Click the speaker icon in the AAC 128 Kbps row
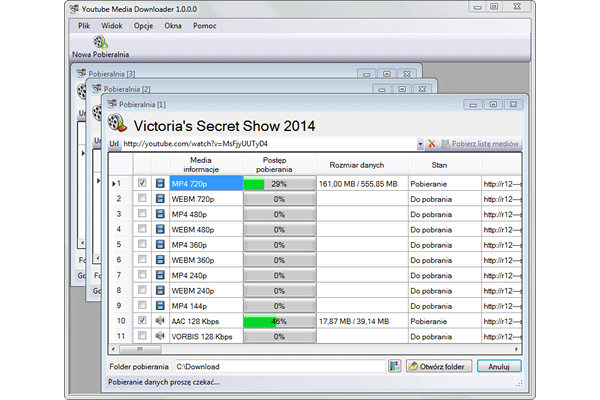The image size is (600, 400). 160,321
